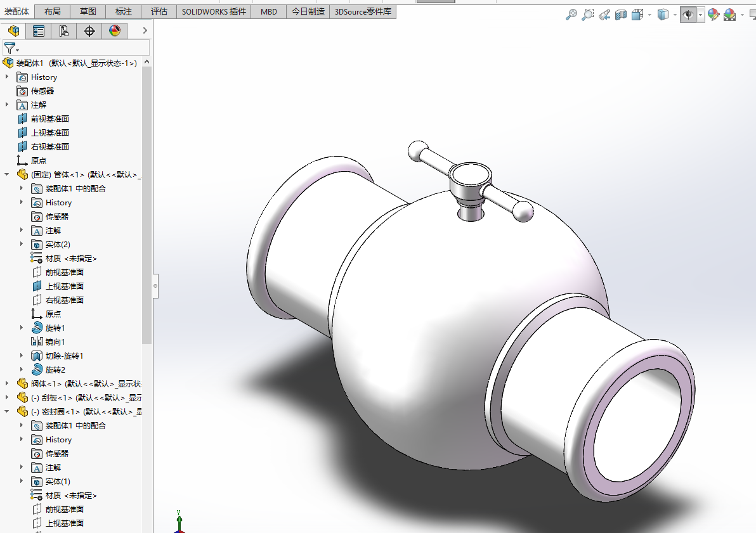This screenshot has height=533, width=756.
Task: Switch to the DisplayManager tab
Action: (114, 31)
